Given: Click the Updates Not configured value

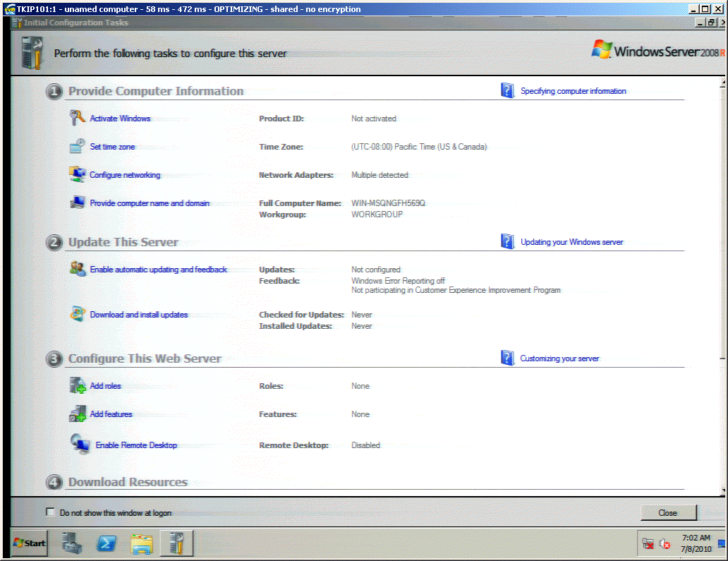Looking at the screenshot, I should click(375, 270).
